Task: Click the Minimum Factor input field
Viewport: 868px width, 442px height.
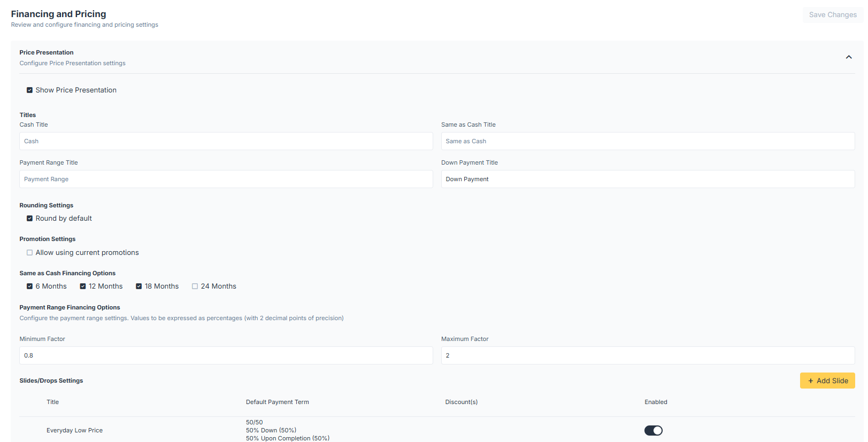Action: point(226,355)
